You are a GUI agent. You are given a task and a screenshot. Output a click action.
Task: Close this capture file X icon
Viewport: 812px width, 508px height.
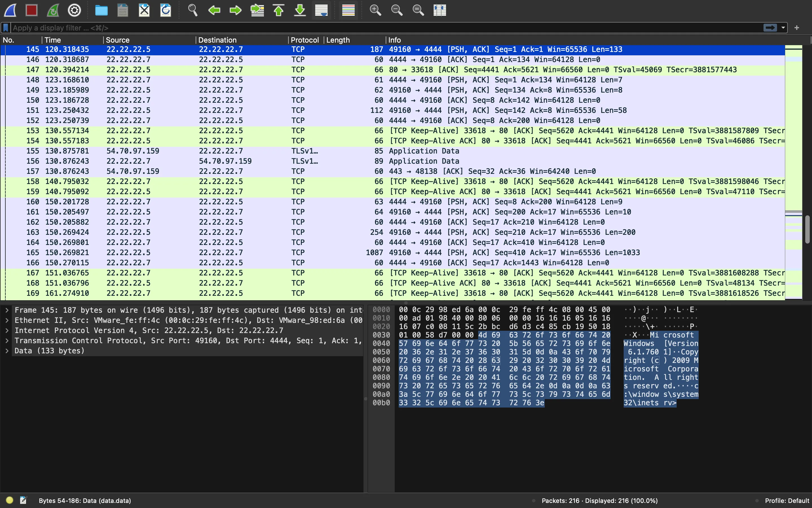point(144,10)
